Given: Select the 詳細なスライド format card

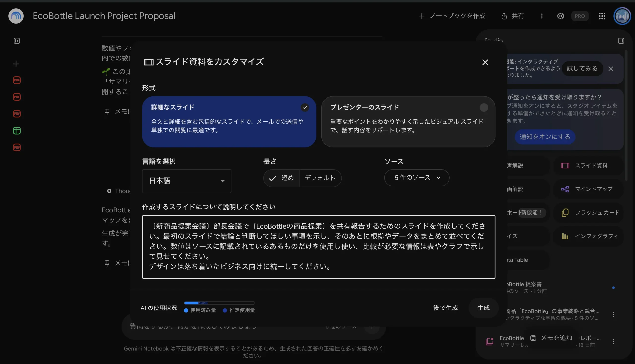Looking at the screenshot, I should tap(229, 122).
